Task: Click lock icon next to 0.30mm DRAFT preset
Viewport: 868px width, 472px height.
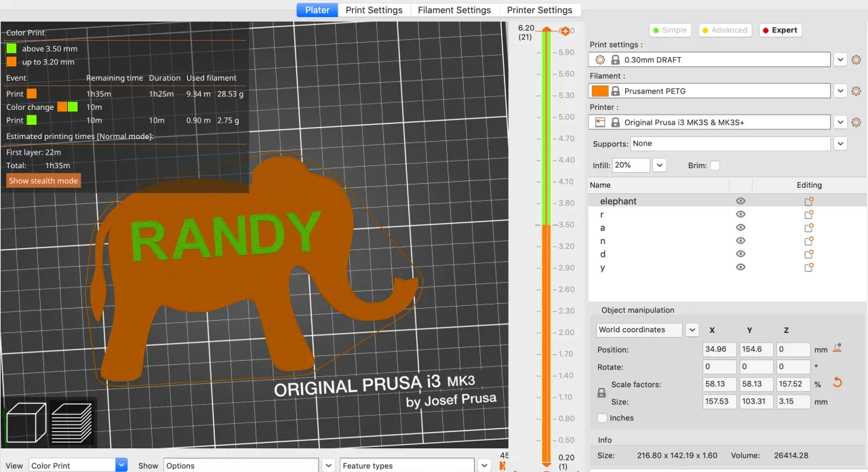Action: coord(615,60)
